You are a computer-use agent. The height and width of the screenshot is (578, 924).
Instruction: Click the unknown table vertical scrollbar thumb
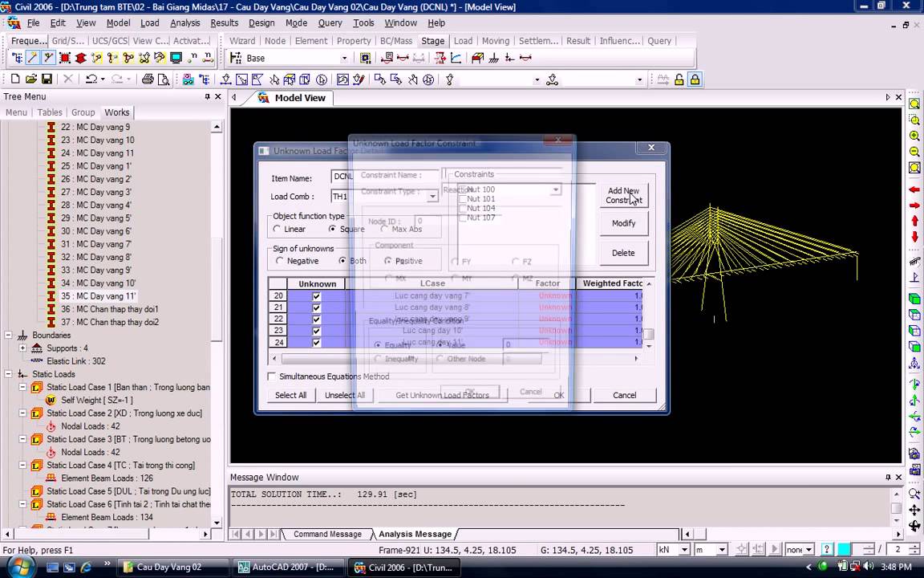(649, 334)
